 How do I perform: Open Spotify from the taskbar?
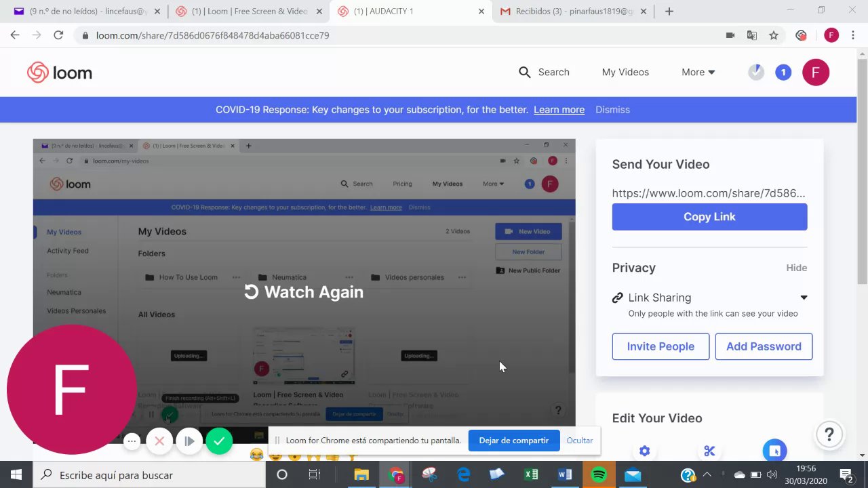point(599,475)
